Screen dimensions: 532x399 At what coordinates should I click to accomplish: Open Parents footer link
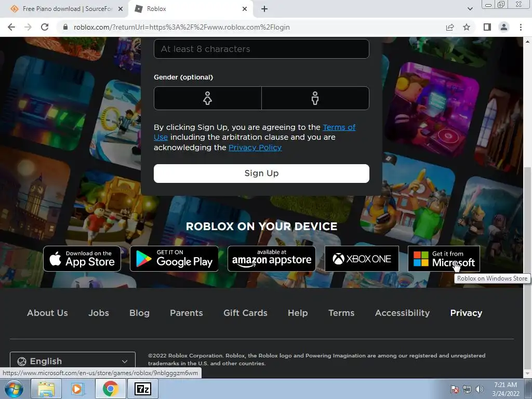coord(187,313)
